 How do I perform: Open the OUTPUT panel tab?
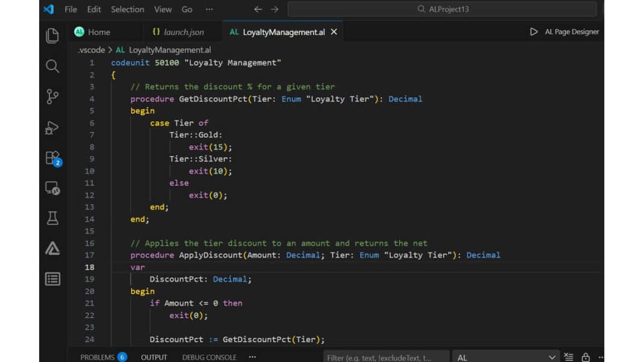(154, 357)
